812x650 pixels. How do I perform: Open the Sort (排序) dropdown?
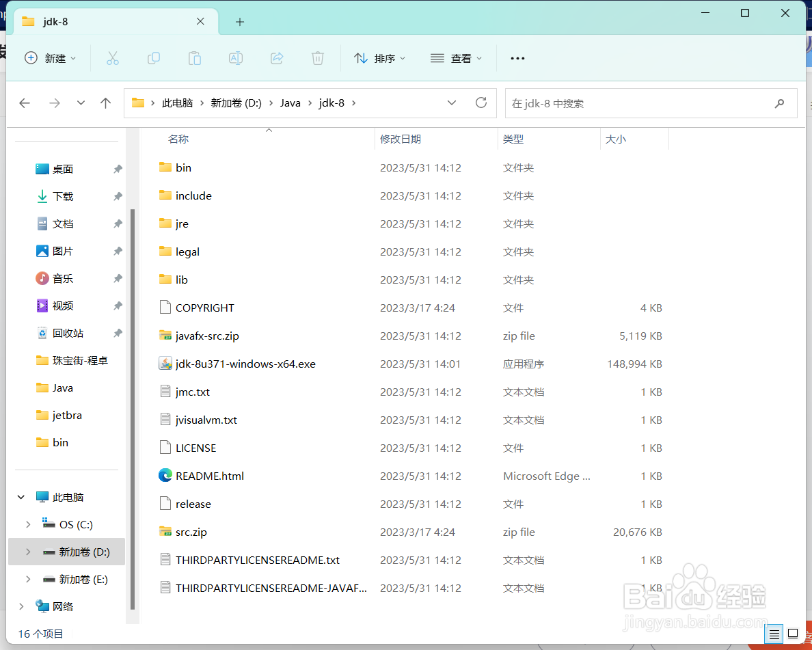pyautogui.click(x=379, y=58)
